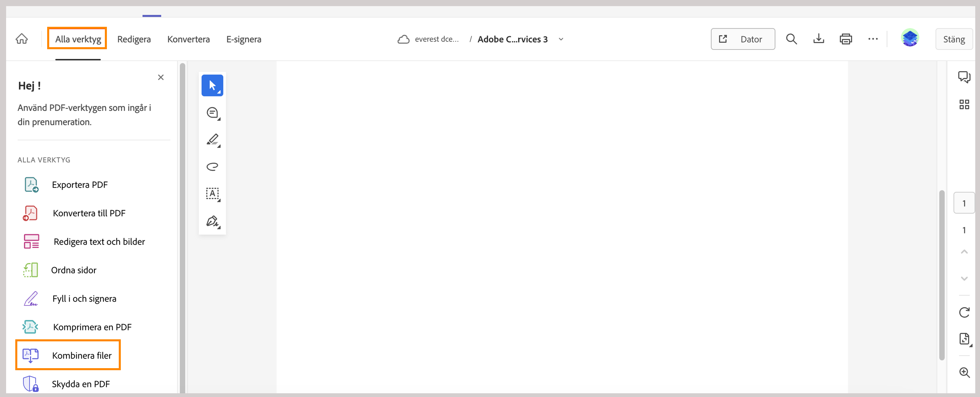Open the everest dce... cloud folder link
Screen dimensions: 980x397
coord(436,39)
